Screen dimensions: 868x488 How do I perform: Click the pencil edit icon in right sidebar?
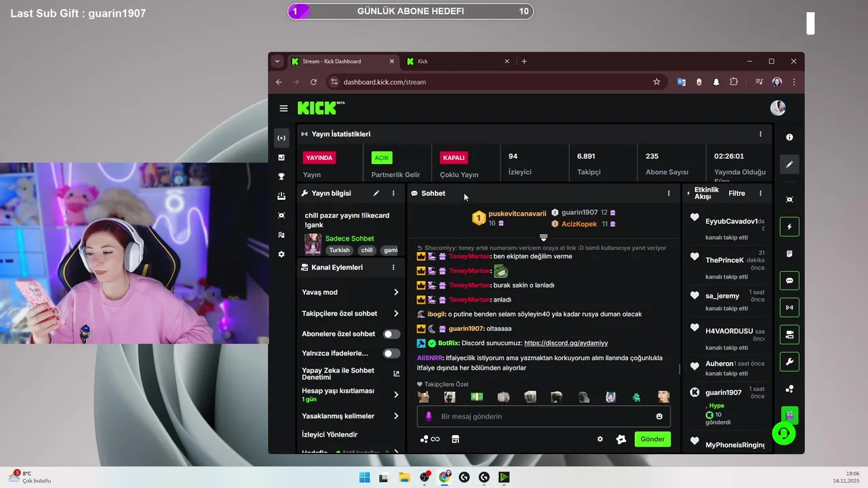click(x=789, y=164)
